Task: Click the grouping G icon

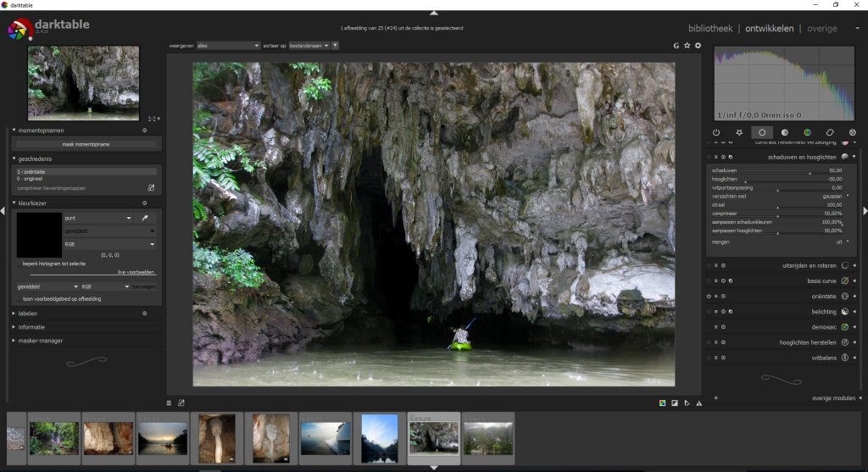Action: (x=676, y=46)
